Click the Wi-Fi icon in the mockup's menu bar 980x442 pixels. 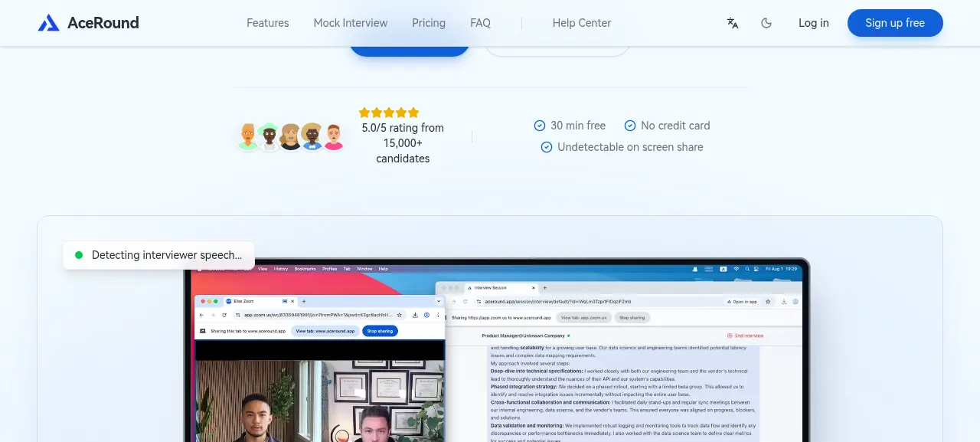736,269
